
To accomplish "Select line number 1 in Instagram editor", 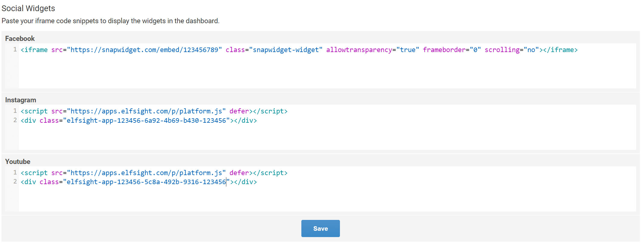I will pos(15,111).
